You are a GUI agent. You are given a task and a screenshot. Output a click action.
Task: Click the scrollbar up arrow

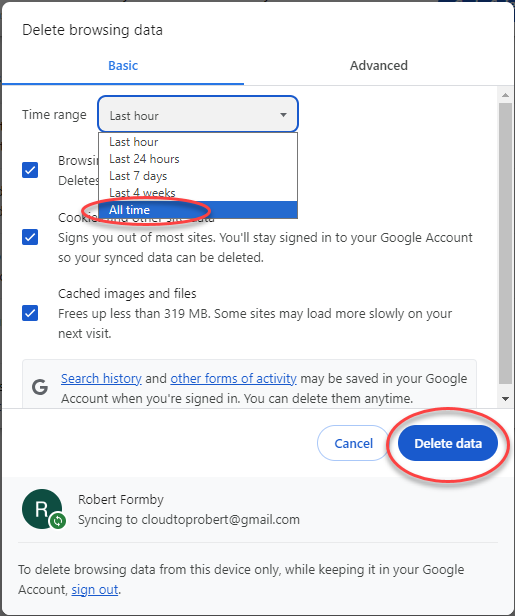click(x=506, y=95)
